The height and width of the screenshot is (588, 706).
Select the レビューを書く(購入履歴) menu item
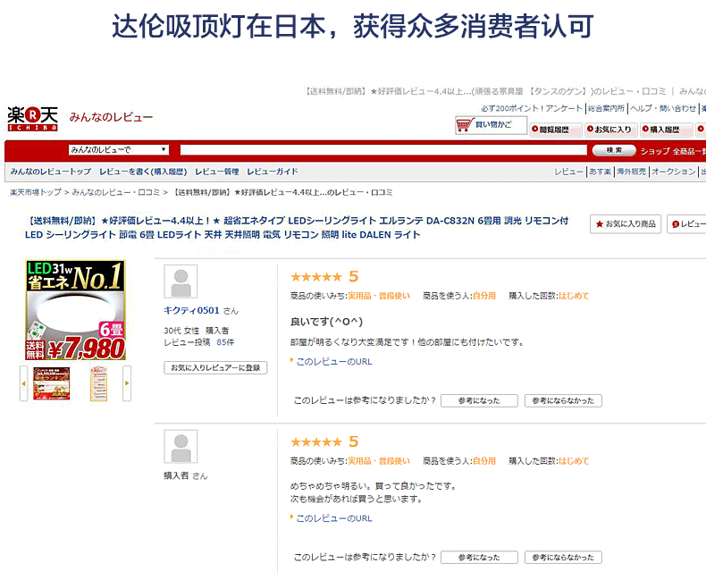[x=143, y=172]
